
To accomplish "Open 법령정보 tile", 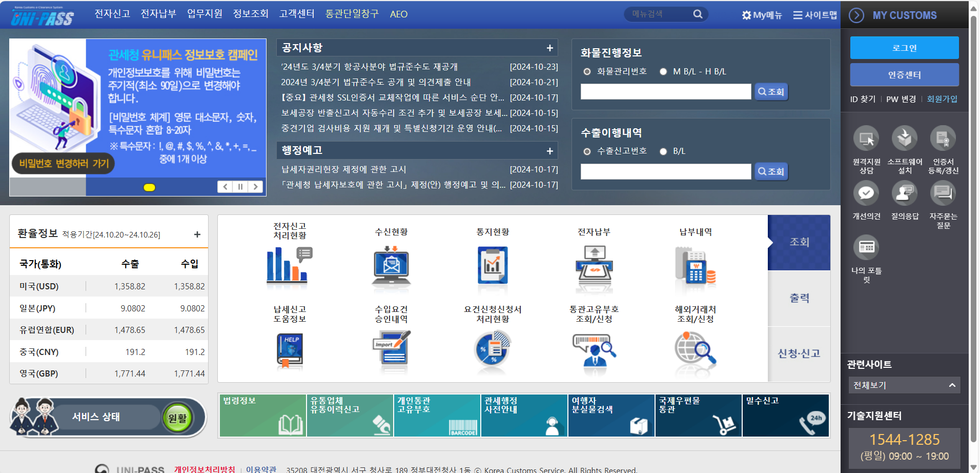I will pyautogui.click(x=263, y=416).
